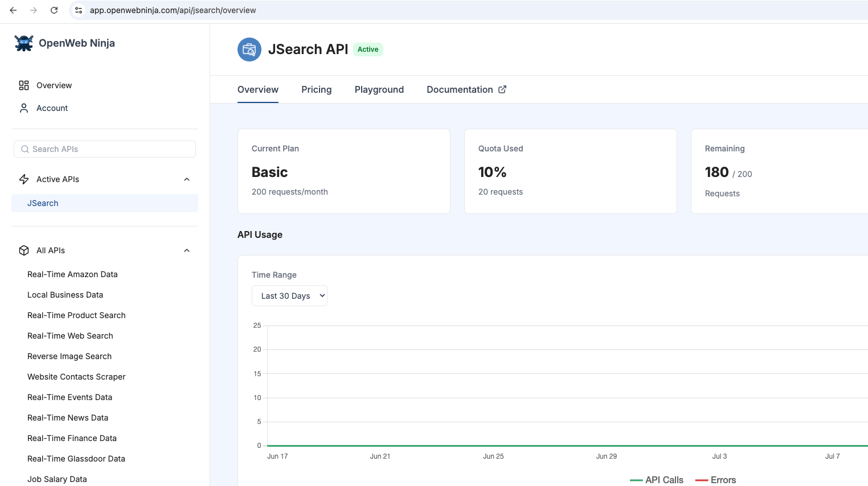Click the JSearch API blue circle icon
This screenshot has height=486, width=868.
(249, 50)
